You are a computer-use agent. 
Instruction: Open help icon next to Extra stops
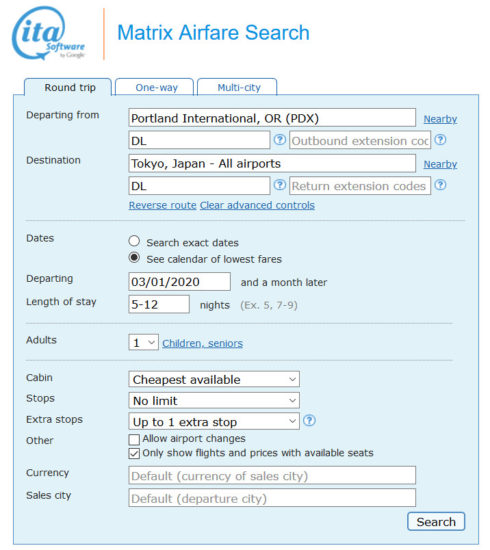coord(309,420)
